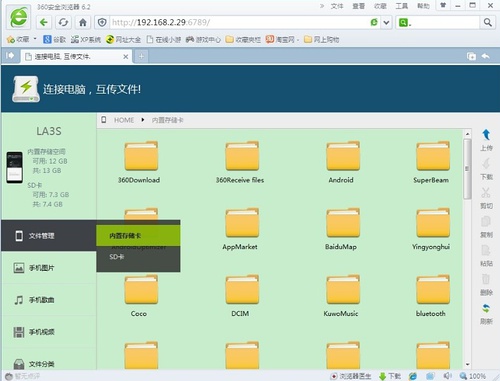
Task: Open the 文件 menu
Action: [x=337, y=6]
